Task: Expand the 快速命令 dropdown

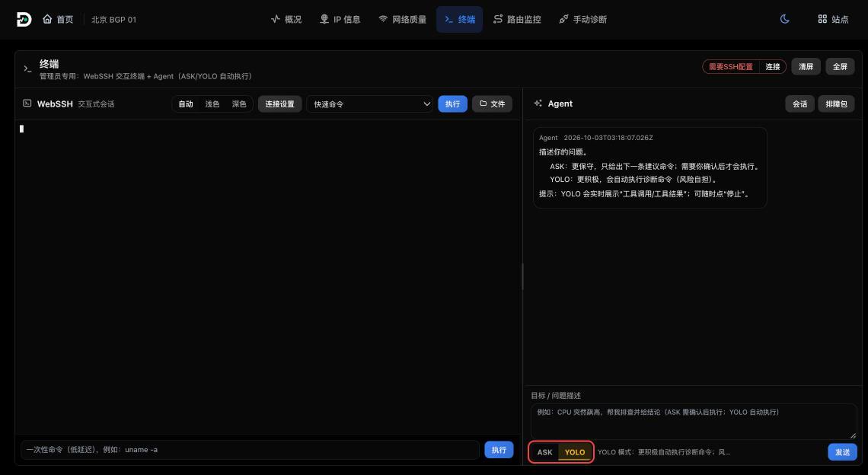Action: (x=370, y=104)
